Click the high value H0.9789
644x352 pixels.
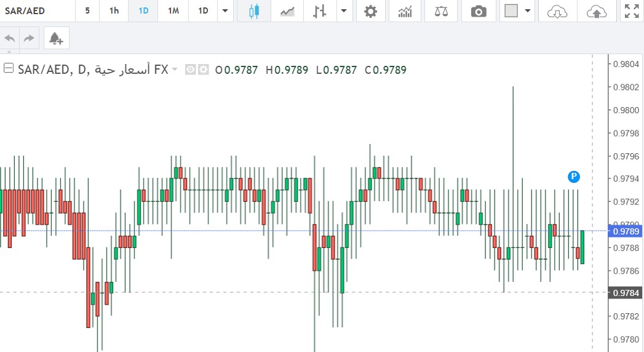point(287,70)
